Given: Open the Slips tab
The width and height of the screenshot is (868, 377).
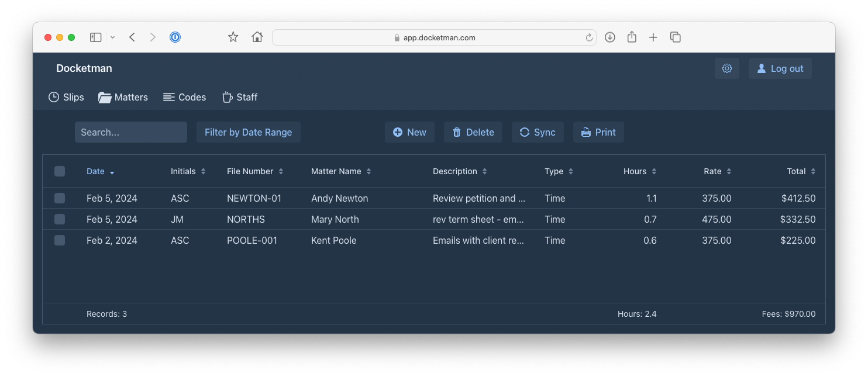Looking at the screenshot, I should 66,97.
